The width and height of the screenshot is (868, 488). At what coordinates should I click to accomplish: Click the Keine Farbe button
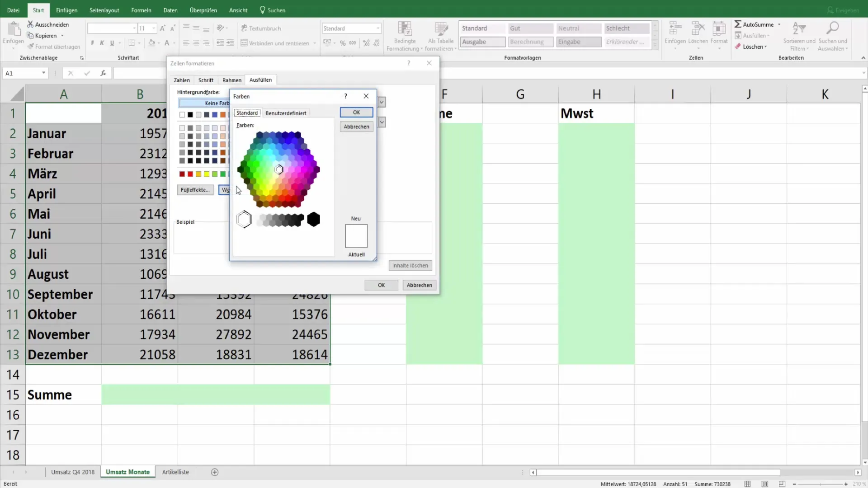204,103
